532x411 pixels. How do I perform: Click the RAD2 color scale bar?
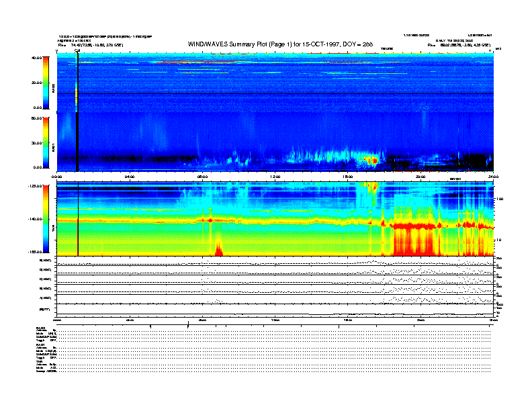(46, 83)
